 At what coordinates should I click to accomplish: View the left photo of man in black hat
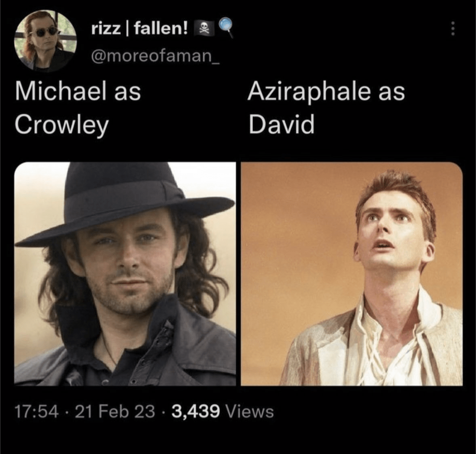click(x=125, y=274)
